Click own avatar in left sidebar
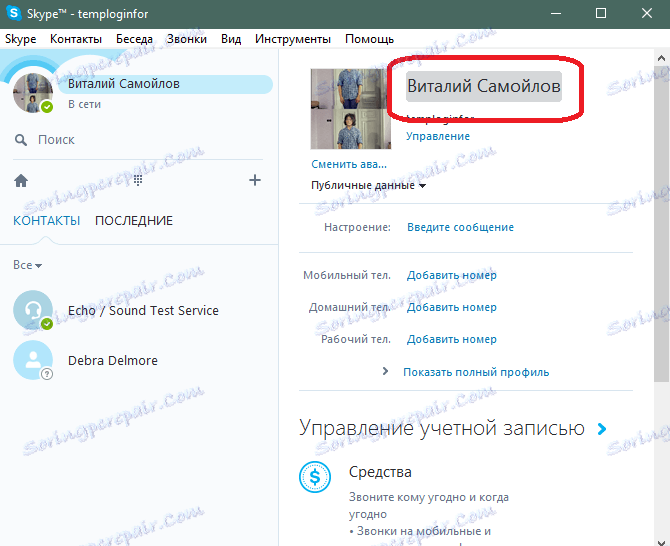 pyautogui.click(x=33, y=93)
